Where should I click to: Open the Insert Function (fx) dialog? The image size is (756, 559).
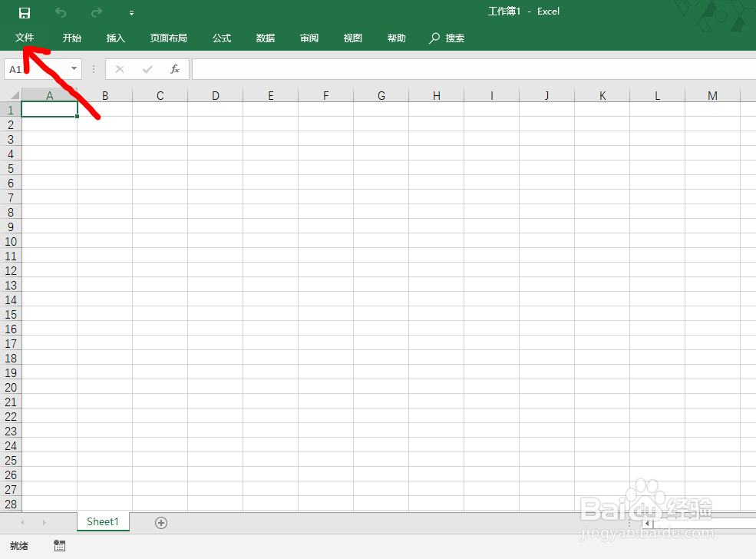click(x=175, y=68)
